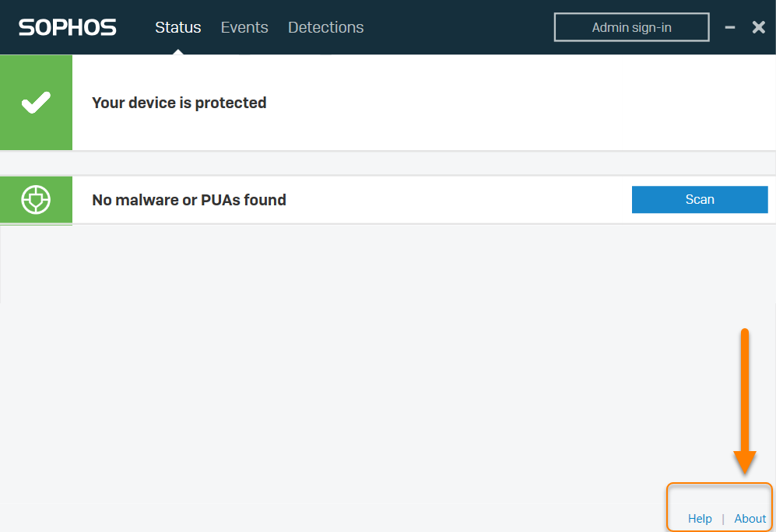Start a scan with the Scan button
This screenshot has width=776, height=532.
[699, 199]
